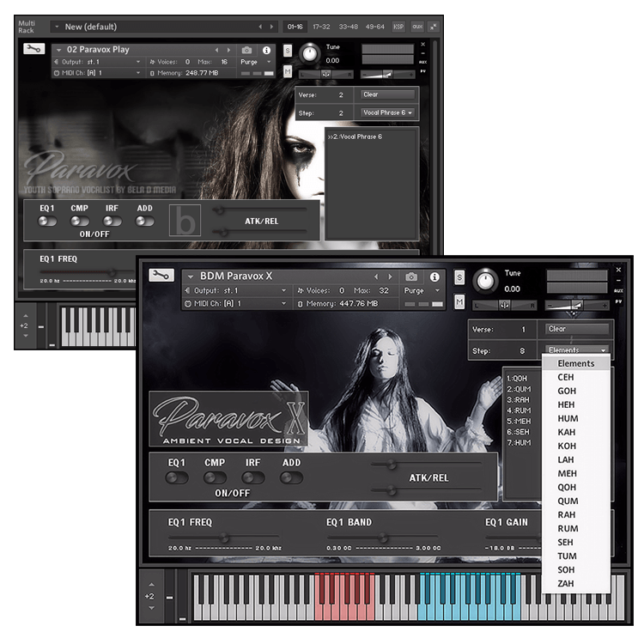Image resolution: width=644 pixels, height=644 pixels.
Task: Select KAH from the Elements list
Action: pos(567,432)
